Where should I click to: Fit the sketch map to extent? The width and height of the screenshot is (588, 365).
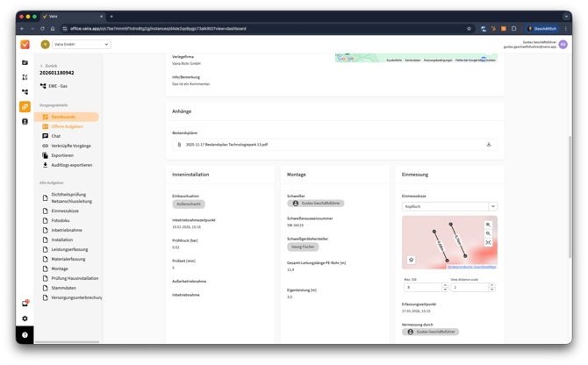[x=488, y=243]
